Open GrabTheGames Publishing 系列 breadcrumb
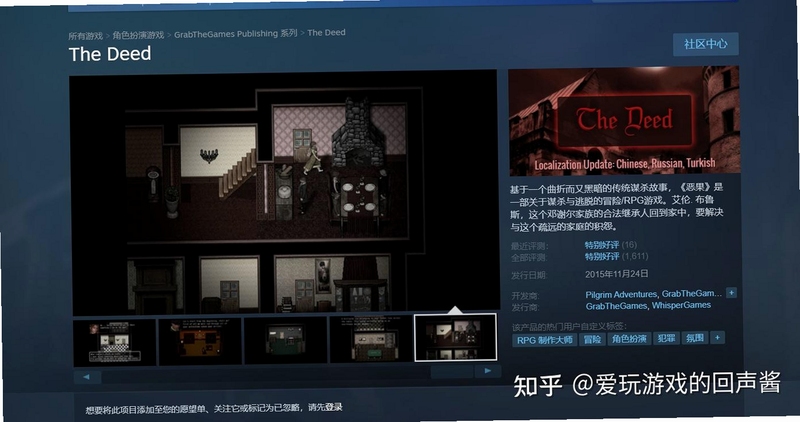This screenshot has width=800, height=422. point(235,34)
